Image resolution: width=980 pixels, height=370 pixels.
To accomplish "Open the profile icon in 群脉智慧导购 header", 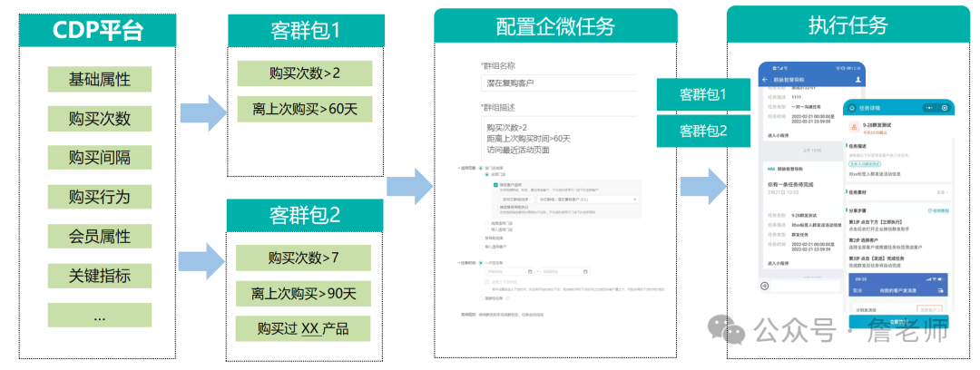I will tap(858, 80).
